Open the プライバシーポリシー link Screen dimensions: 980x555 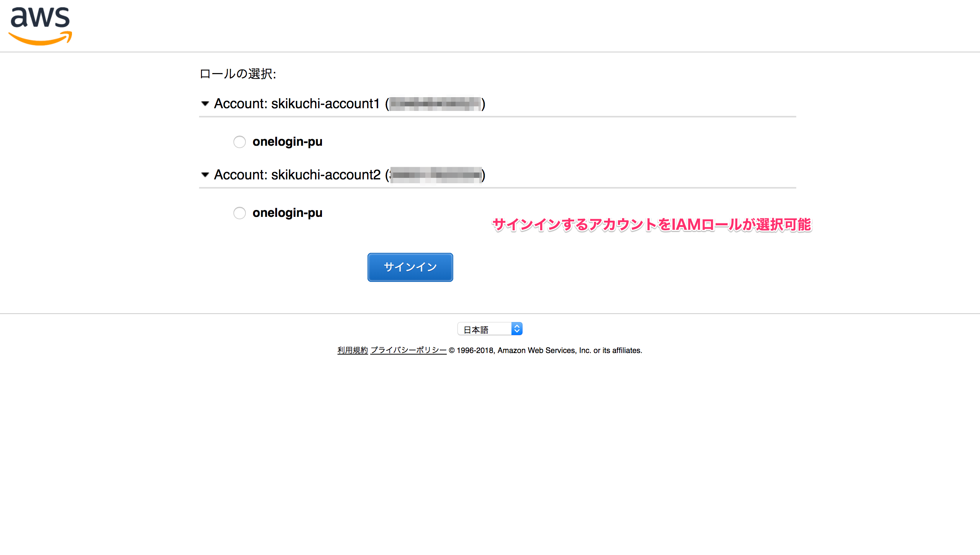pos(408,350)
